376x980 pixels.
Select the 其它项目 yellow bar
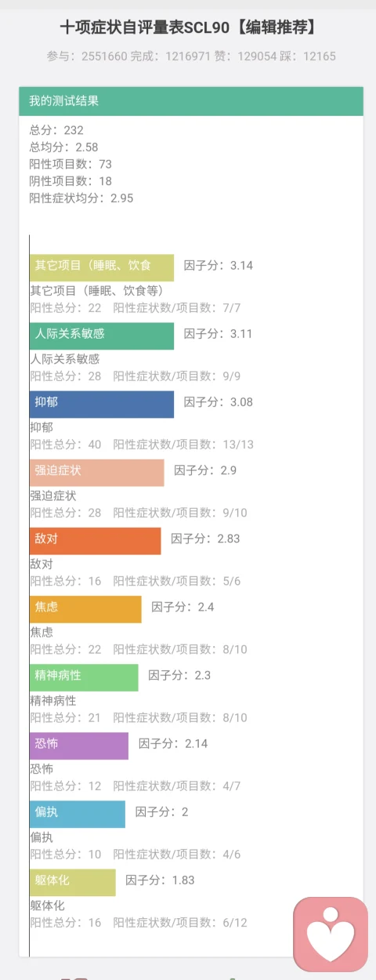tap(102, 267)
